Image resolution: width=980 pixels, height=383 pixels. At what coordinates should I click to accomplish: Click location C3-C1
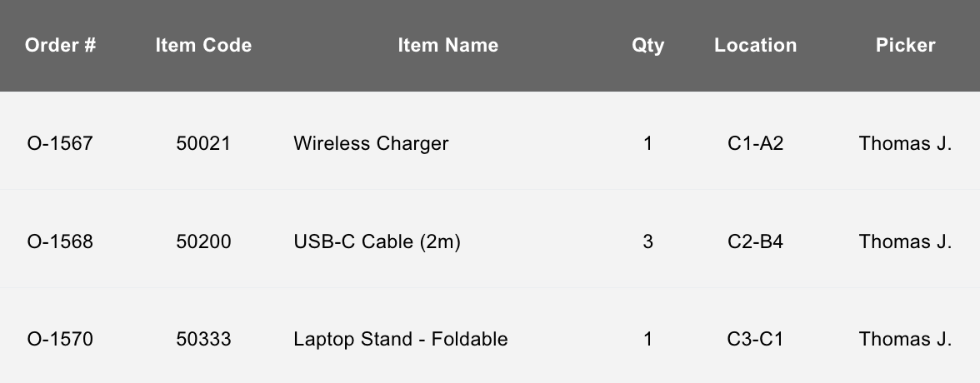[755, 340]
